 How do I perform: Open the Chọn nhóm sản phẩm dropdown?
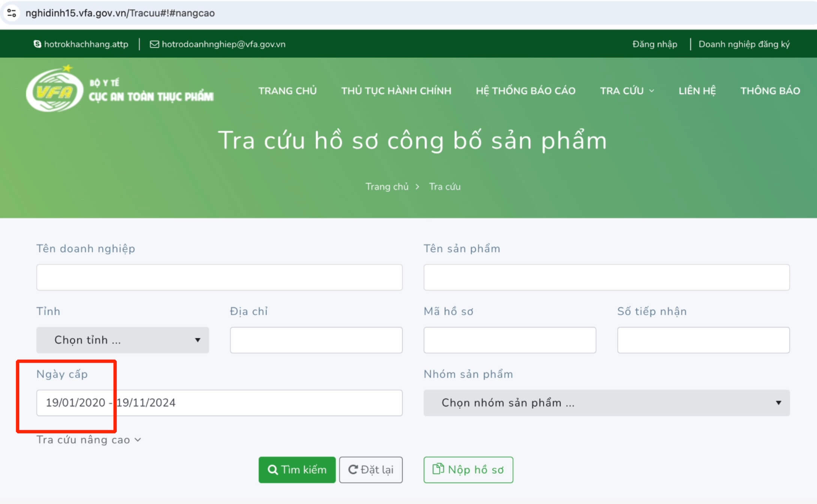pos(607,403)
